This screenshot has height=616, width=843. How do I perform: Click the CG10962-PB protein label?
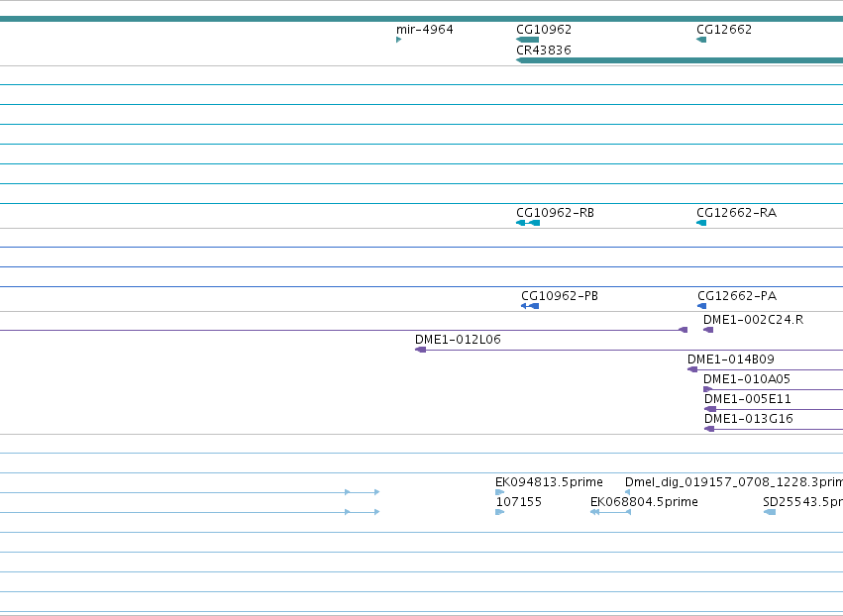(x=559, y=296)
